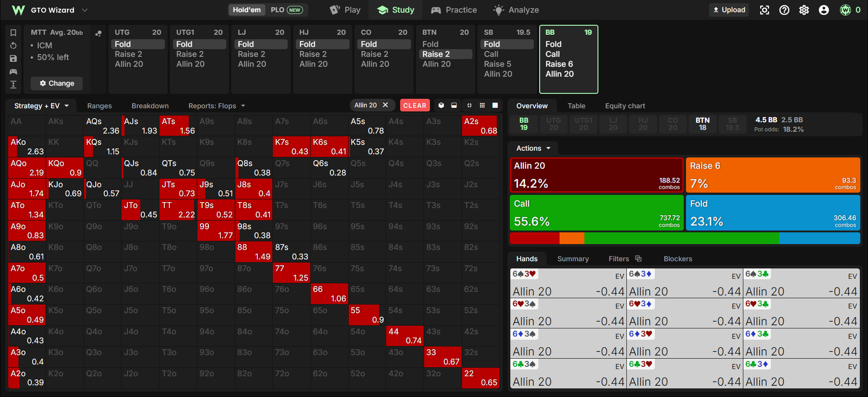Select the 3x3 grid layout icon
This screenshot has width=868, height=397.
click(x=482, y=106)
